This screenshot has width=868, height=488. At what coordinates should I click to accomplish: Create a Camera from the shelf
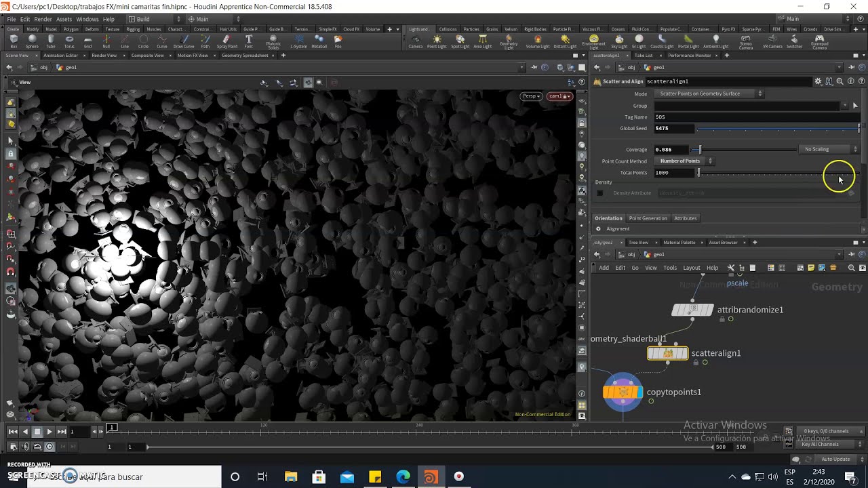416,42
